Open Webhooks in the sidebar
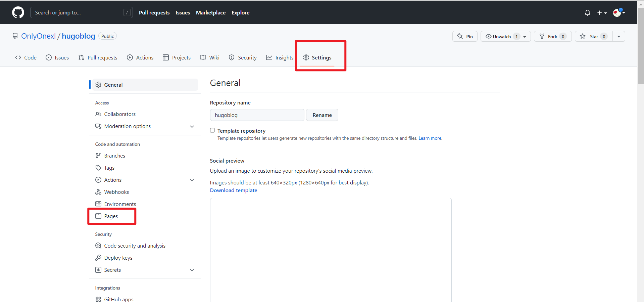644x302 pixels. coord(116,192)
